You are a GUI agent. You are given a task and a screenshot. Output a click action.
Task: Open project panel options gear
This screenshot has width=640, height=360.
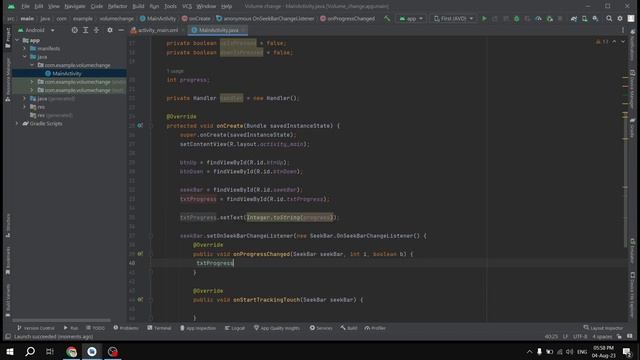[x=110, y=30]
